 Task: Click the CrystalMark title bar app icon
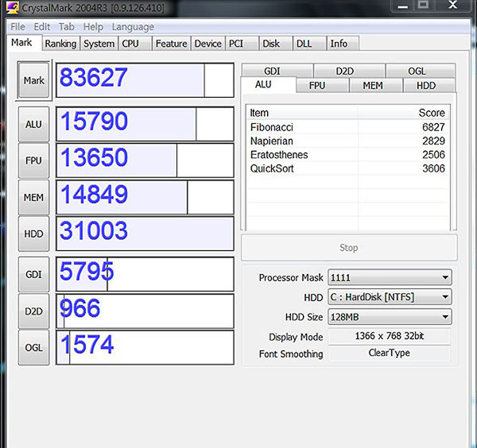12,7
